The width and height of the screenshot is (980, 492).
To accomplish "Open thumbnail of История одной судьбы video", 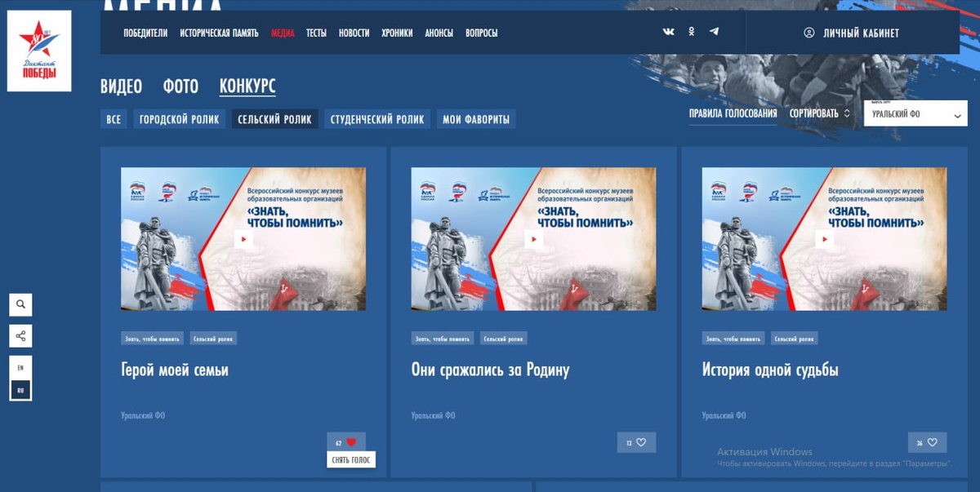I will [825, 239].
